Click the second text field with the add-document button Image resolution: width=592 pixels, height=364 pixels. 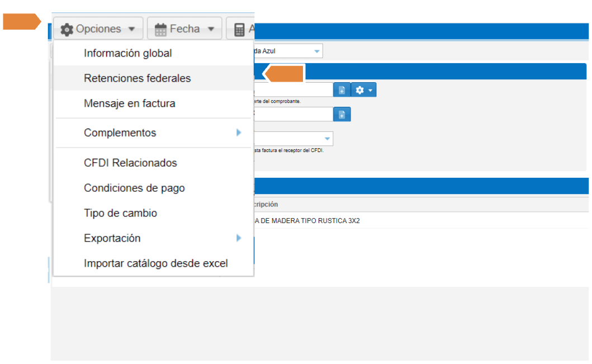293,115
